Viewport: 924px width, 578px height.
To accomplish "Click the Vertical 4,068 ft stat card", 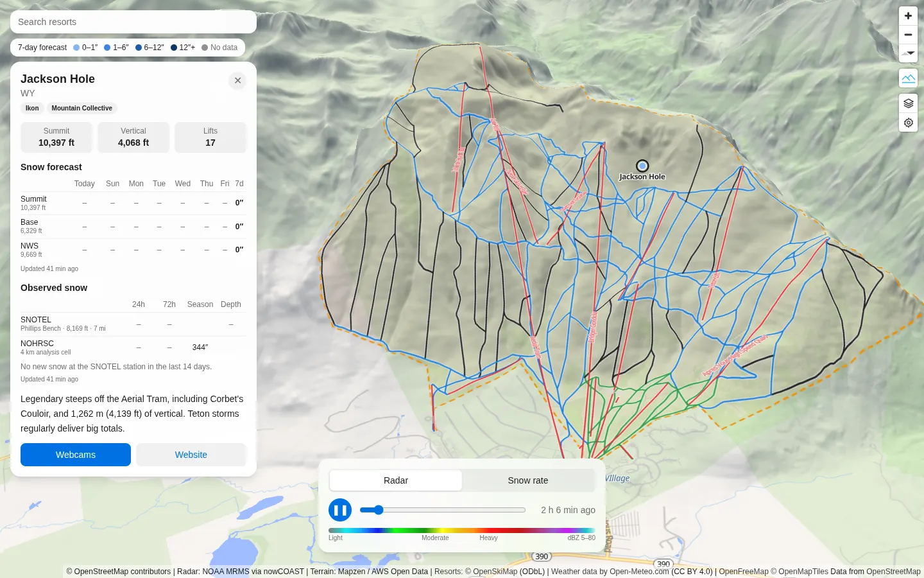I will [x=133, y=137].
